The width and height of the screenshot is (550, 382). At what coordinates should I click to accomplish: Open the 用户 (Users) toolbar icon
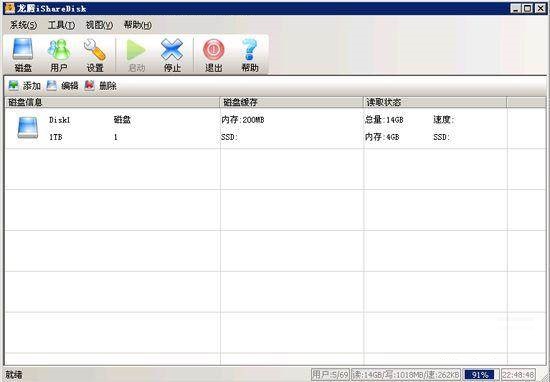coord(59,55)
